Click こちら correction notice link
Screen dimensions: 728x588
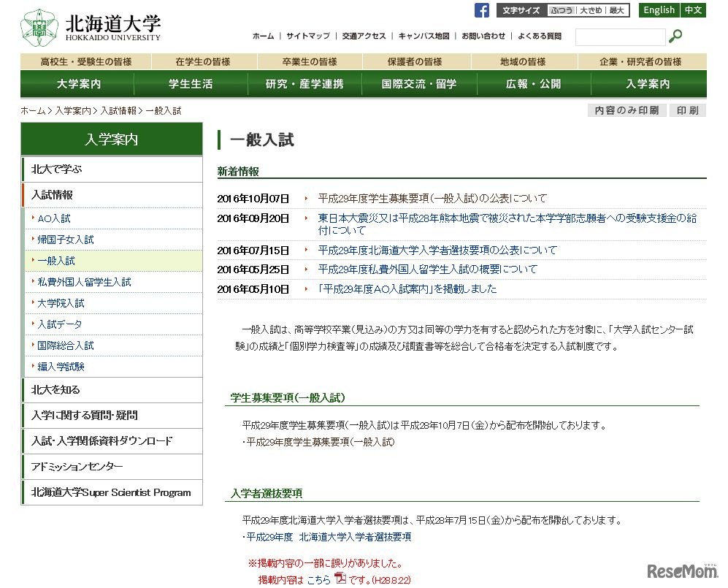click(318, 580)
